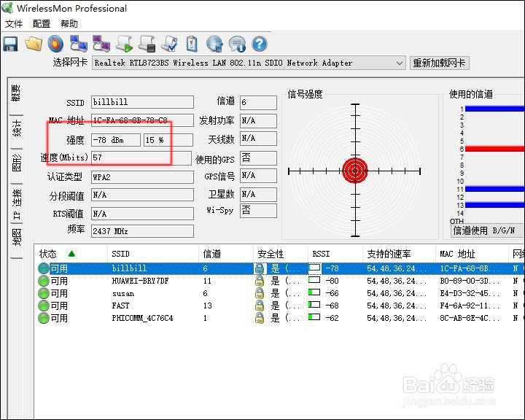Select the billbill network row
Viewport: 525px width, 420px height.
tap(279, 268)
